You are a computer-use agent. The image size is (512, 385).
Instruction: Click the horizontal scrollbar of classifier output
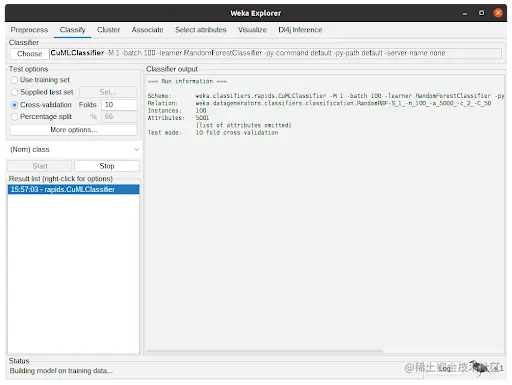click(x=265, y=351)
